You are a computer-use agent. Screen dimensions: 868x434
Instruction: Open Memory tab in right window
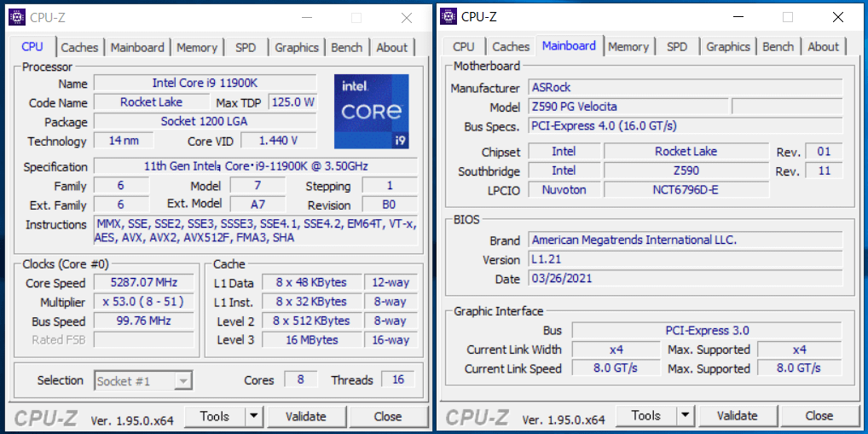click(628, 47)
